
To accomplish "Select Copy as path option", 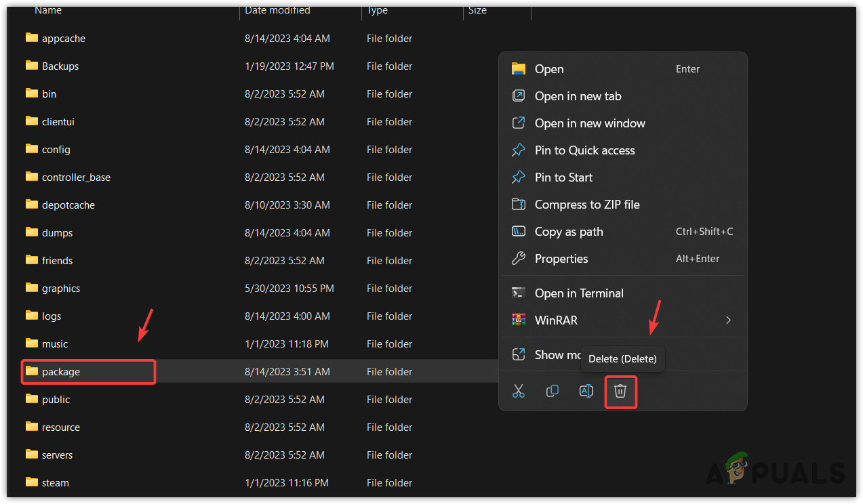I will [568, 232].
